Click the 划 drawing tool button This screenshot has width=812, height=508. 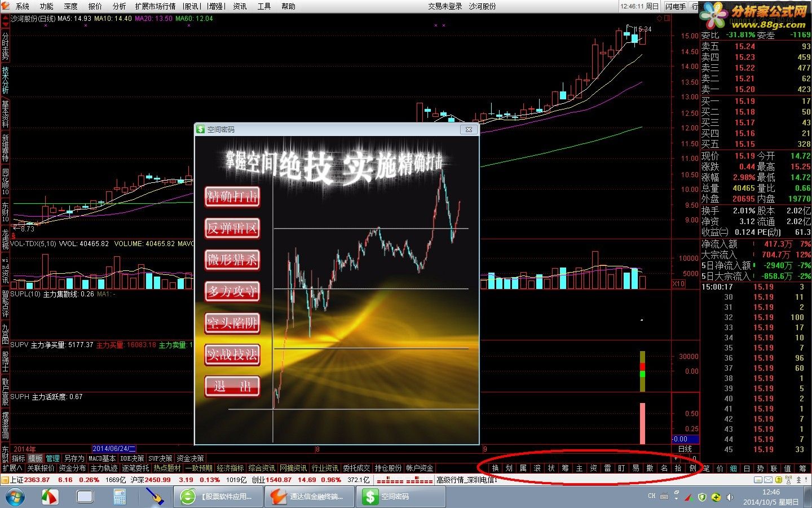click(509, 468)
